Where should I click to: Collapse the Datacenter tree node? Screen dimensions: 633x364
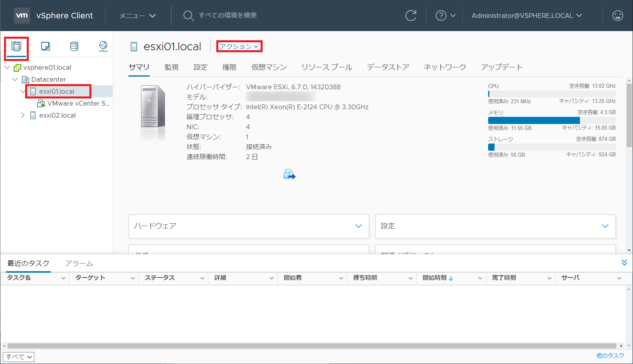click(15, 79)
